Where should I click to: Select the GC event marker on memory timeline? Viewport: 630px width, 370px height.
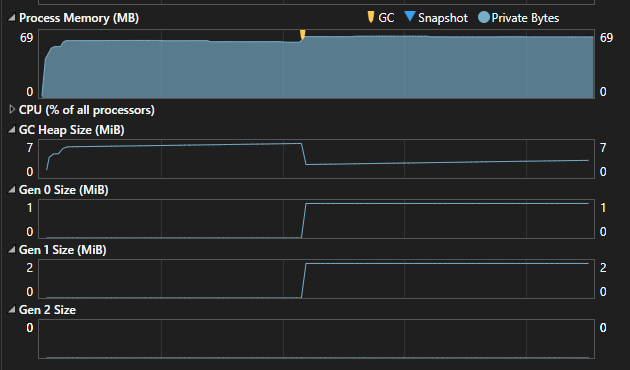click(x=303, y=35)
